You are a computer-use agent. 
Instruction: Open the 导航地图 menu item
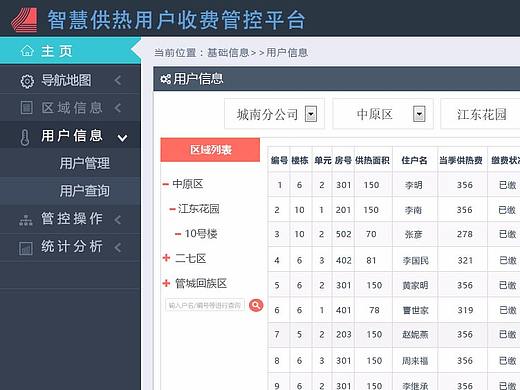coord(70,80)
